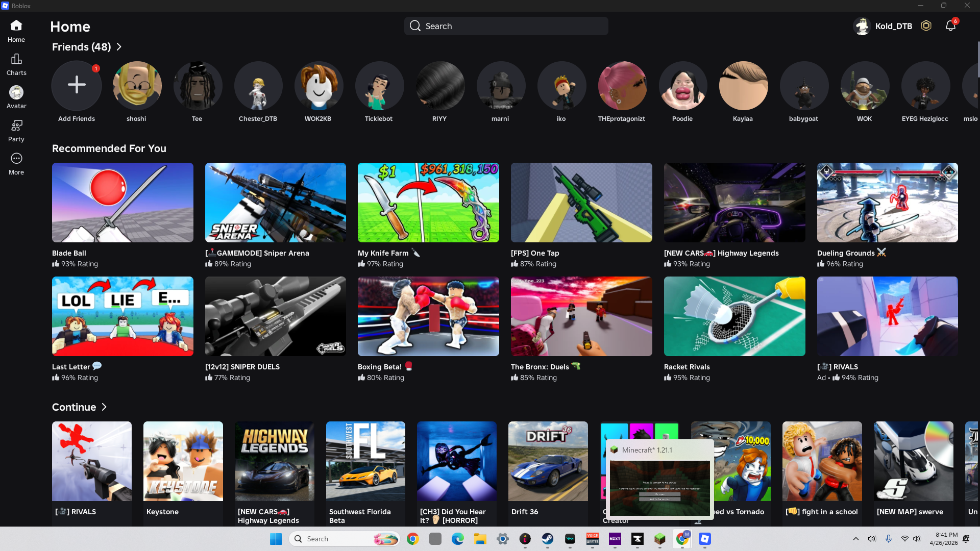This screenshot has width=980, height=551.
Task: Open THEprotagonizt's friend avatar
Action: pos(622,85)
